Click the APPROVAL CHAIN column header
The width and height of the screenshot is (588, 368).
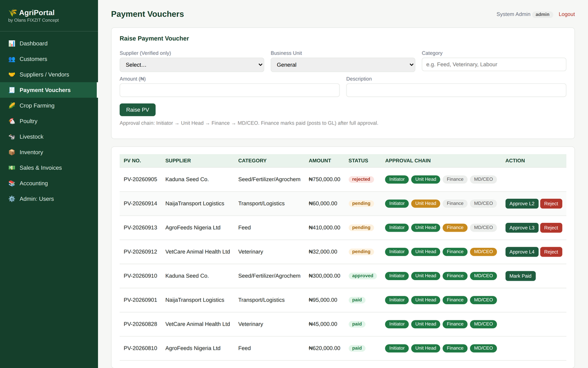[408, 160]
